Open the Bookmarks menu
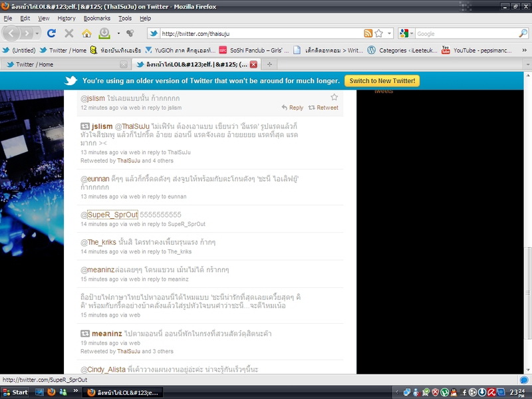The image size is (532, 399). [x=96, y=19]
